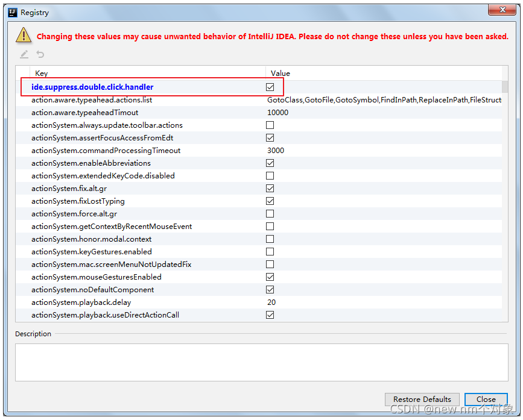Click the table vertical scrollbar thumb
Viewport: 523px width, 420px height.
coord(505,87)
